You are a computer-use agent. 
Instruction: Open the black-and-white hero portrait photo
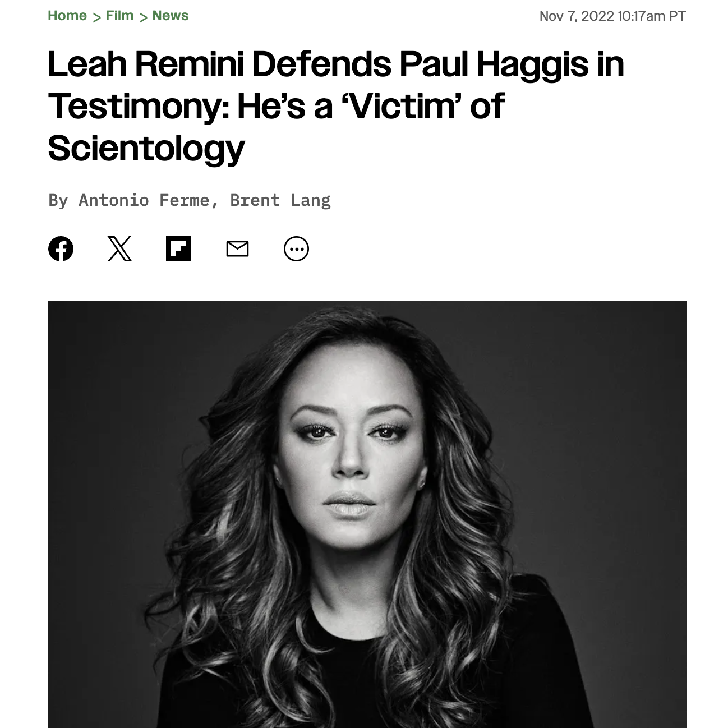click(x=367, y=514)
